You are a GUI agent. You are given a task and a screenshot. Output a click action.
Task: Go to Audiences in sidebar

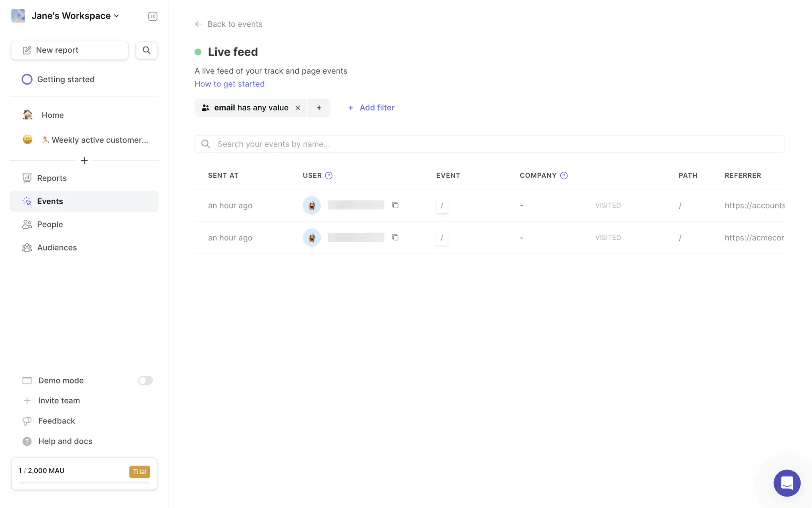57,248
